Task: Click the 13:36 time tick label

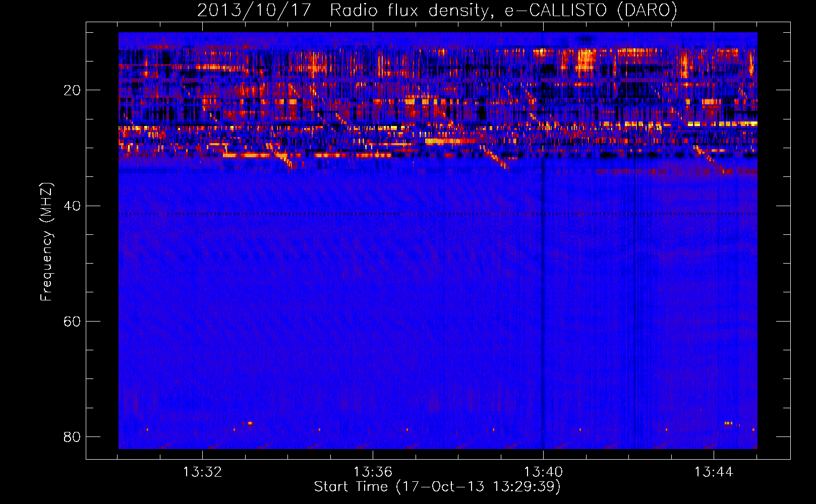Action: pyautogui.click(x=373, y=472)
